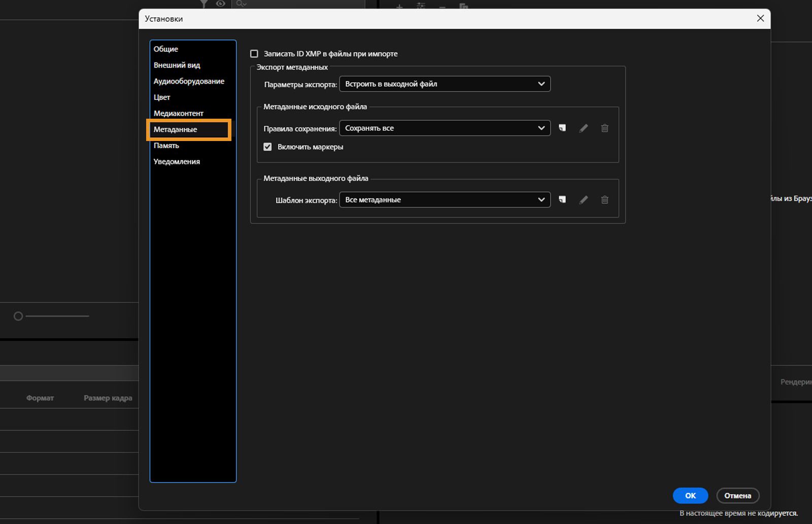Expand the Правила сохранения dropdown
812x524 pixels.
coord(445,128)
